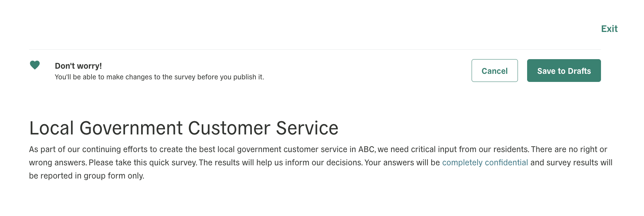Click the phrase 'Your answers will be'
This screenshot has height=216, width=644.
coord(402,162)
